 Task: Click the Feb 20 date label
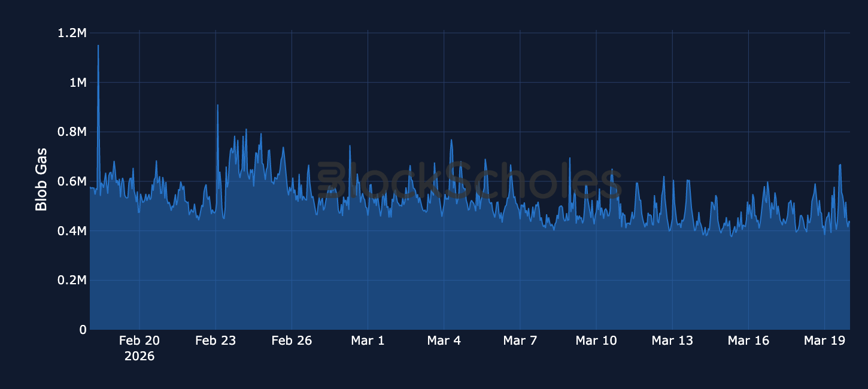(139, 341)
